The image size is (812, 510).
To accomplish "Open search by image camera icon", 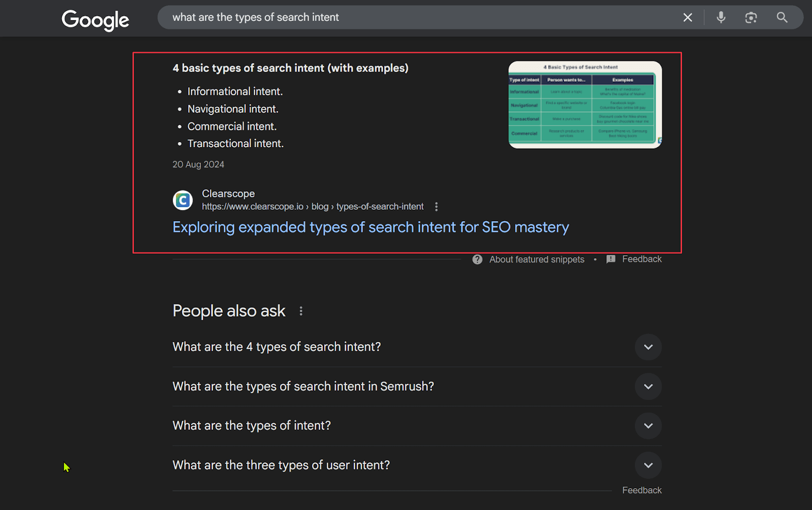I will point(751,18).
